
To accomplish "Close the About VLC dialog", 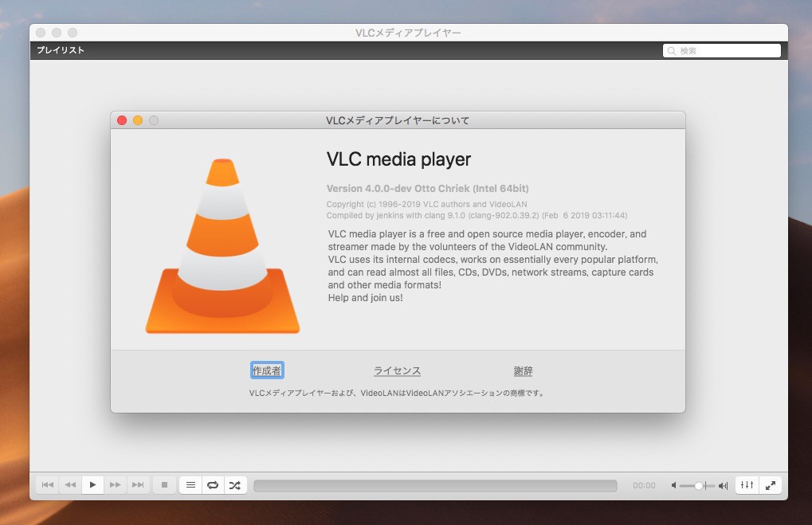I will point(122,120).
